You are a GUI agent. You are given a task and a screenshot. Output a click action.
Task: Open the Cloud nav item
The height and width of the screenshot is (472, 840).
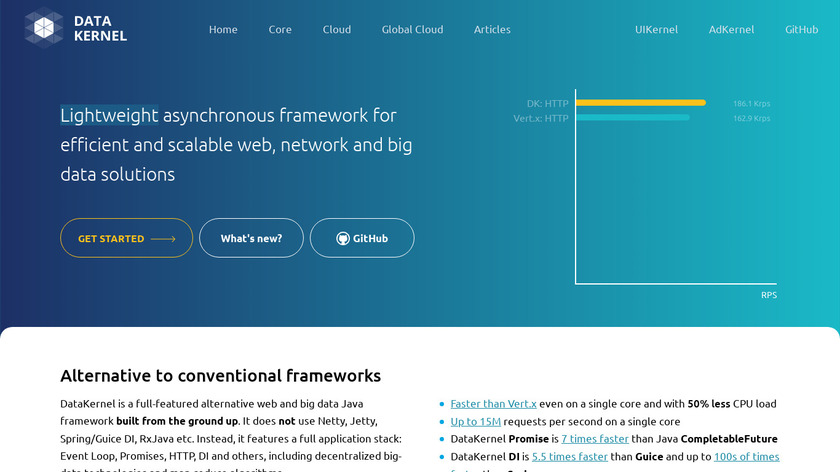coord(336,29)
